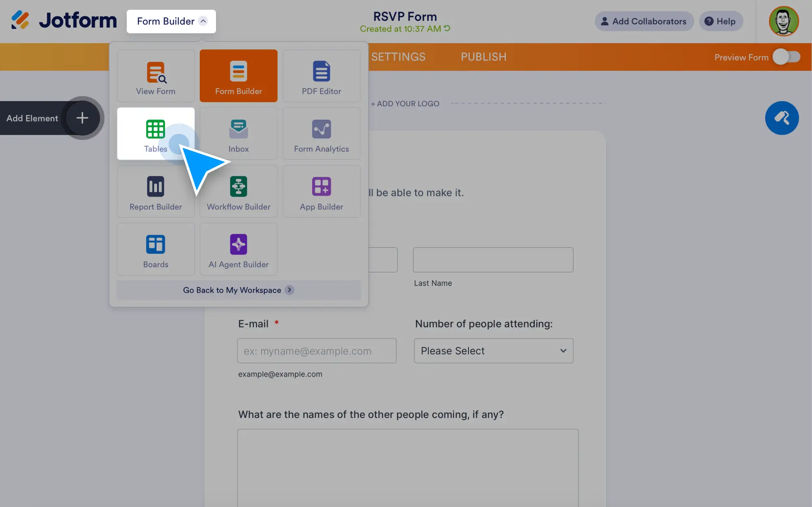Toggle the Preview Form switch
The width and height of the screenshot is (812, 507).
pyautogui.click(x=786, y=57)
